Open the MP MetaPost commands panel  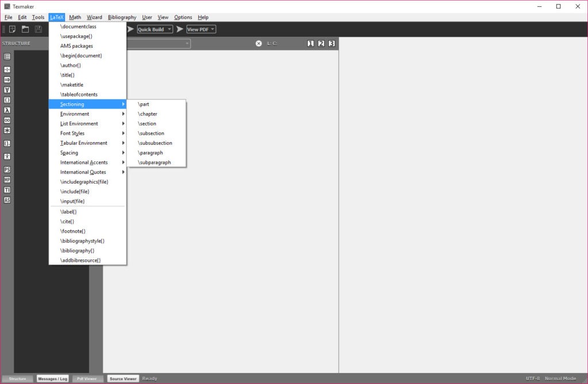(x=7, y=180)
